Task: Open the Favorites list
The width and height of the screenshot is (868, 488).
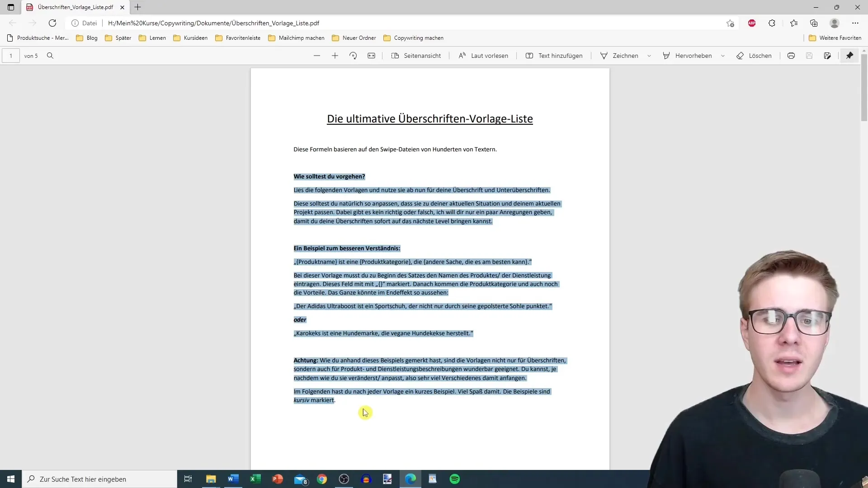Action: coord(794,23)
